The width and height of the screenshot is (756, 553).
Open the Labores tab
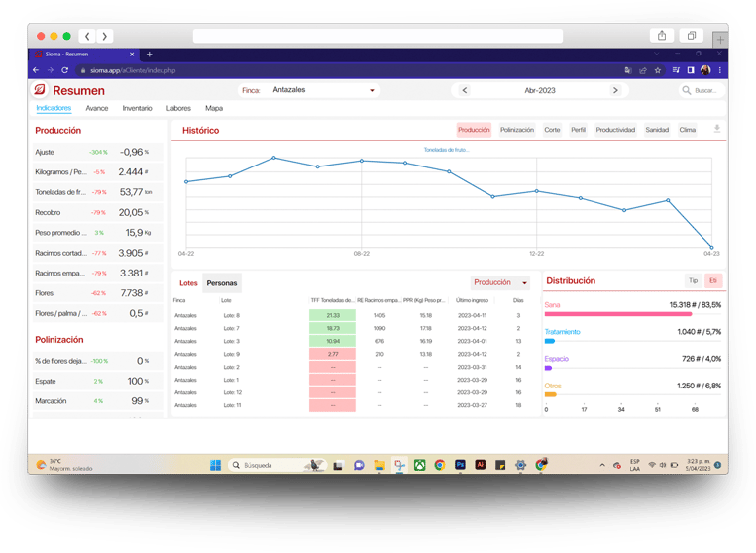click(178, 108)
